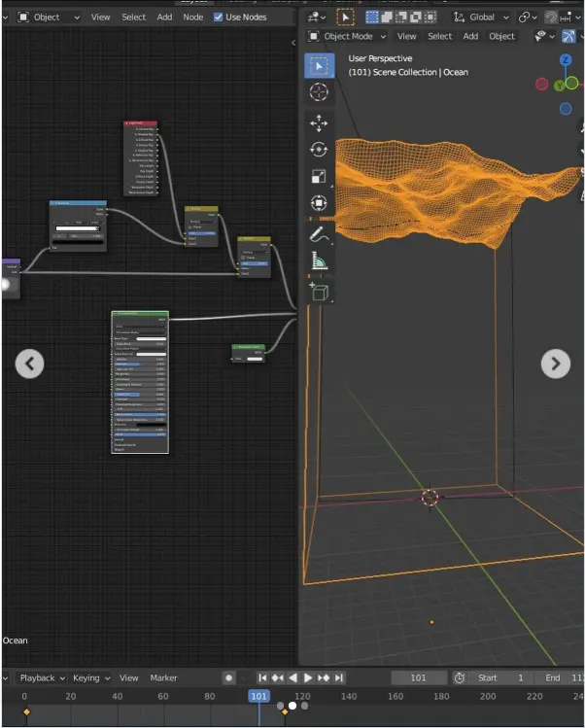Click the right arrow carousel button
Image resolution: width=585 pixels, height=728 pixels.
(x=555, y=364)
